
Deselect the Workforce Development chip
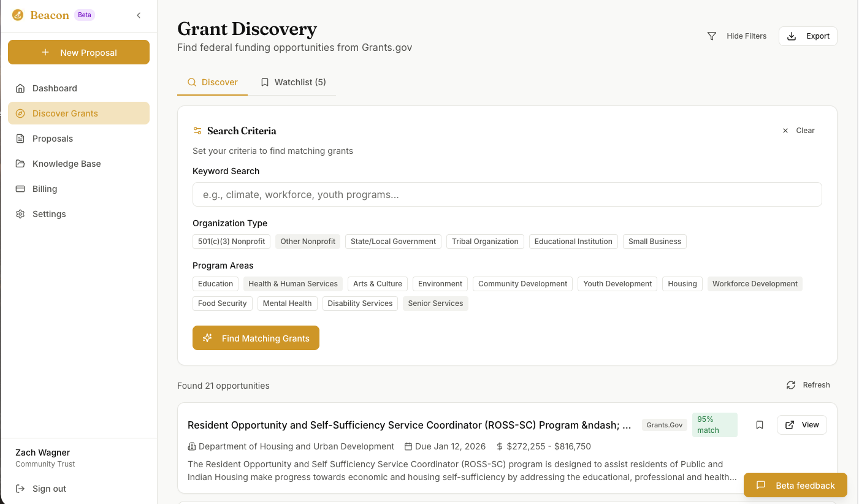coord(755,284)
